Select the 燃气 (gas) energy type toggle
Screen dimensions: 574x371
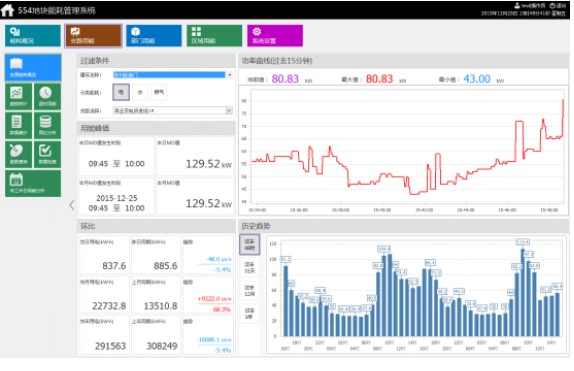coord(159,92)
